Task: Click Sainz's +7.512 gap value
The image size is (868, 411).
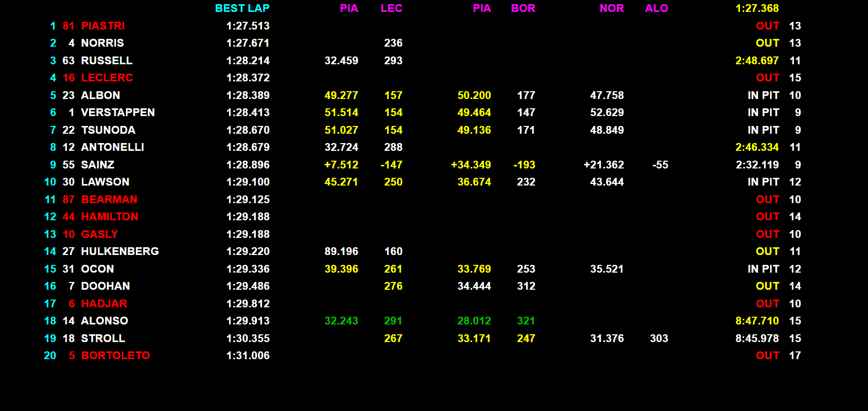Action: coord(341,165)
